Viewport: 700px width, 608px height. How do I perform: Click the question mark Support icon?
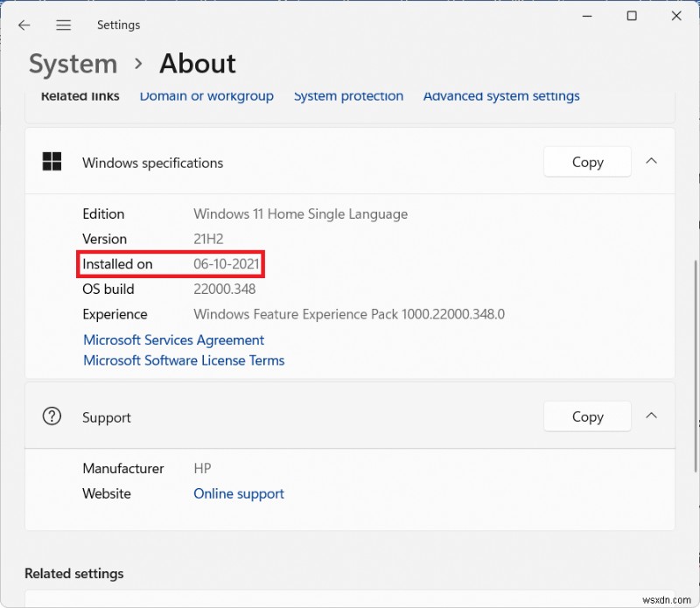click(52, 416)
